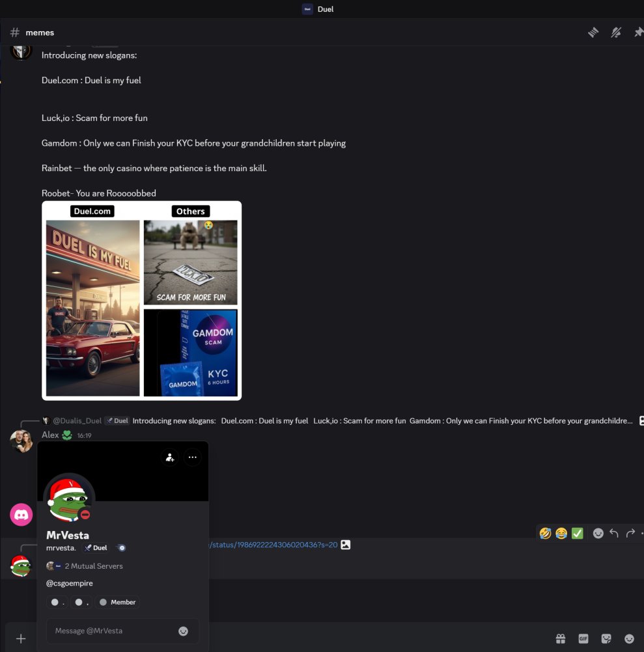
Task: React with the tears-of-joy emoji
Action: click(561, 533)
